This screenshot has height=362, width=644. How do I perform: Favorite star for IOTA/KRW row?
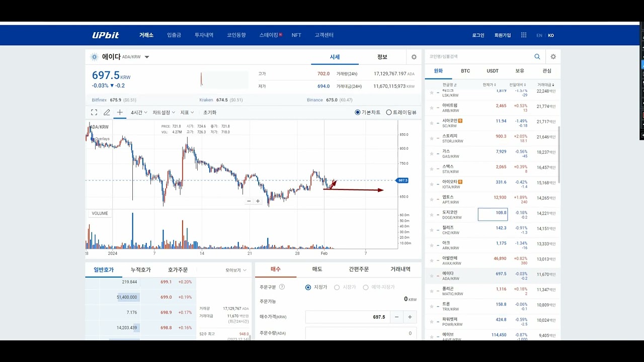tap(431, 185)
